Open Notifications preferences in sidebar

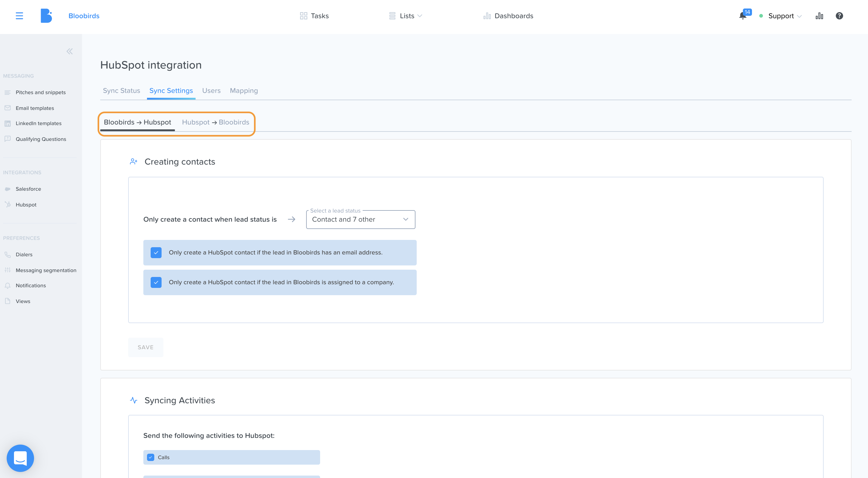coord(31,286)
